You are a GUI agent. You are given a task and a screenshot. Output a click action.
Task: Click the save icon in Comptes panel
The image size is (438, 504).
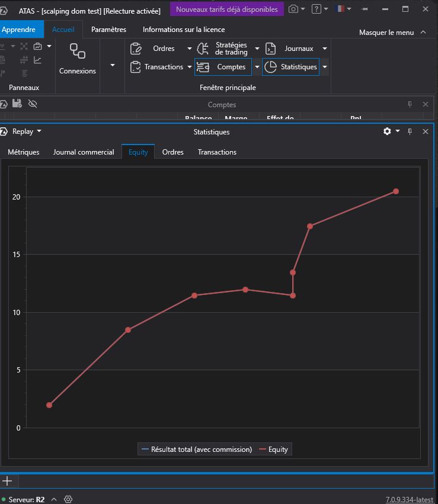[17, 104]
